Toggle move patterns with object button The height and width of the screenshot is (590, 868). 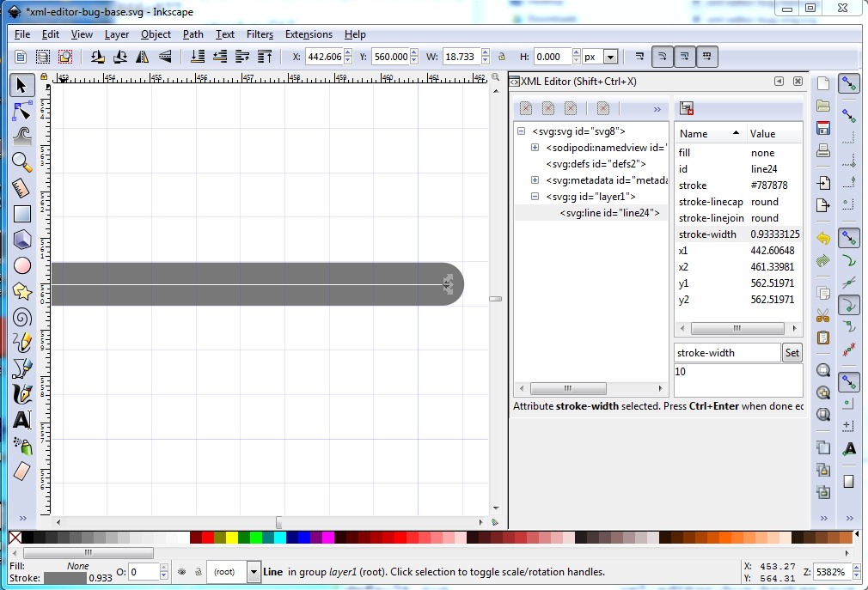click(707, 57)
